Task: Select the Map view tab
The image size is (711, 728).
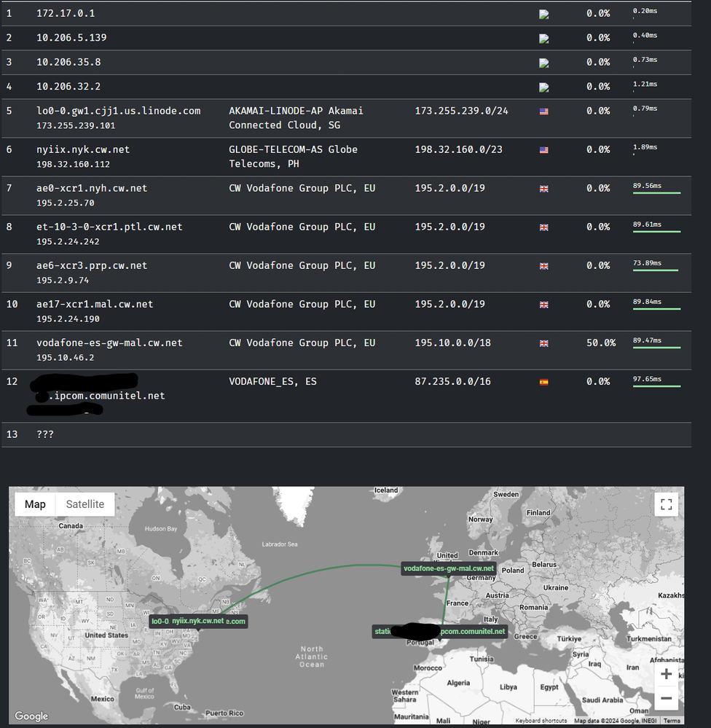Action: coord(35,504)
